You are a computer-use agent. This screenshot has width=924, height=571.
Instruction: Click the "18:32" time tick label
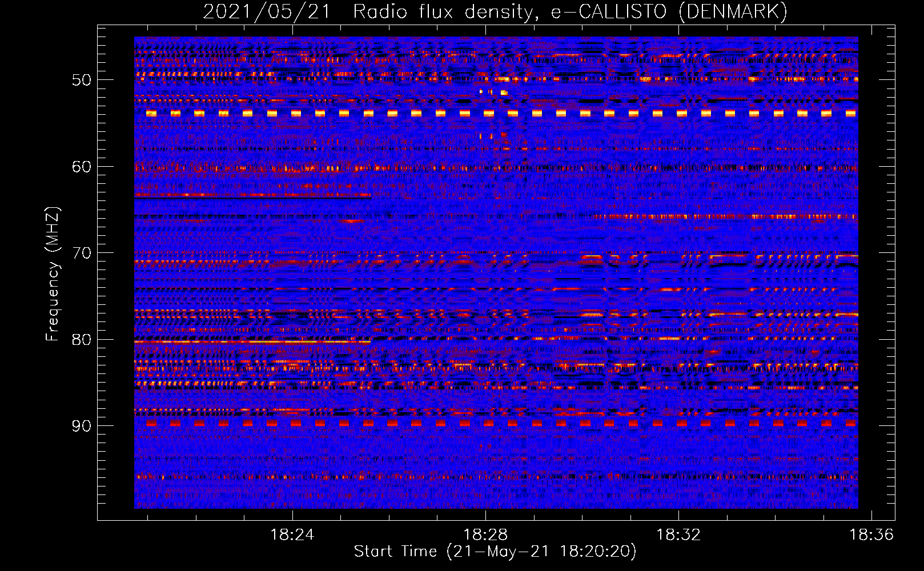[678, 535]
